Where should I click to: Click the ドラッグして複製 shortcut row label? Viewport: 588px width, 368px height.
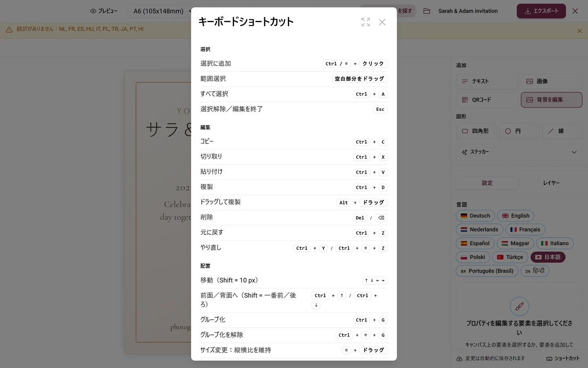coord(220,202)
